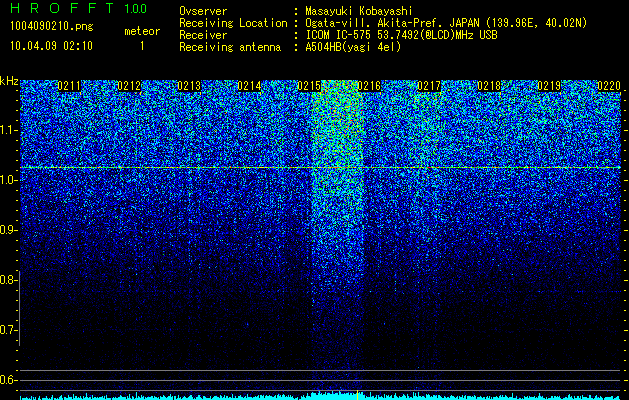Viewport: 629px width, 400px height.
Task: Click the HROFFT program title
Action: (63, 9)
